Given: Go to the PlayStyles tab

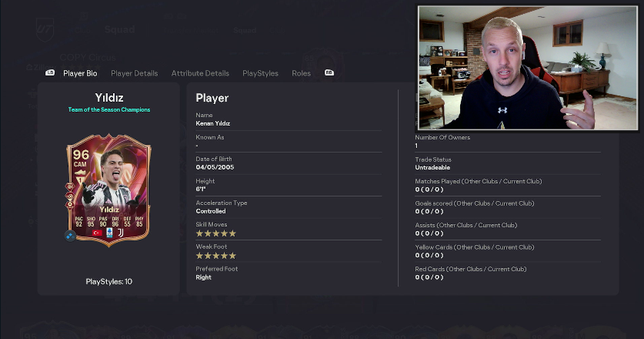Looking at the screenshot, I should [260, 73].
